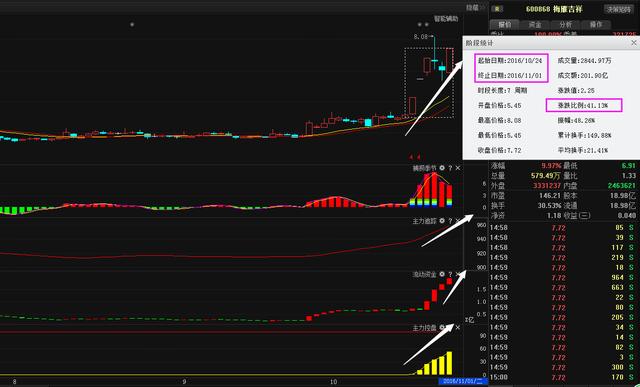The image size is (640, 387).
Task: Open settings gear of 主力追踪 indicator
Action: click(x=442, y=221)
